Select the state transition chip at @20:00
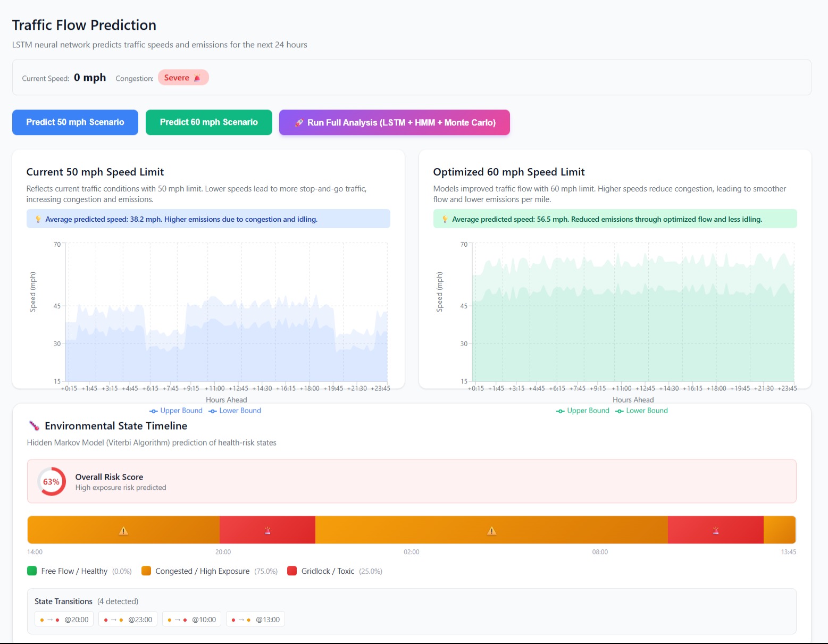 pos(64,620)
